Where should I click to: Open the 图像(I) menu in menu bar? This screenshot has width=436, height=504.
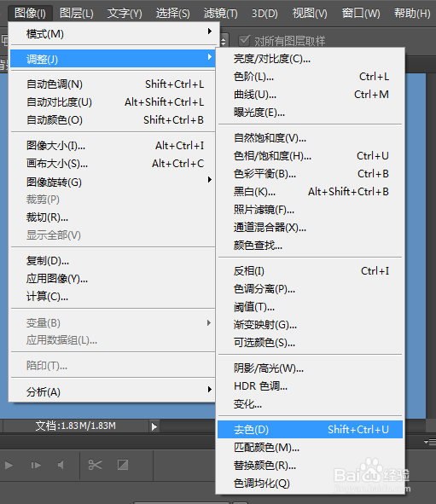(x=30, y=13)
